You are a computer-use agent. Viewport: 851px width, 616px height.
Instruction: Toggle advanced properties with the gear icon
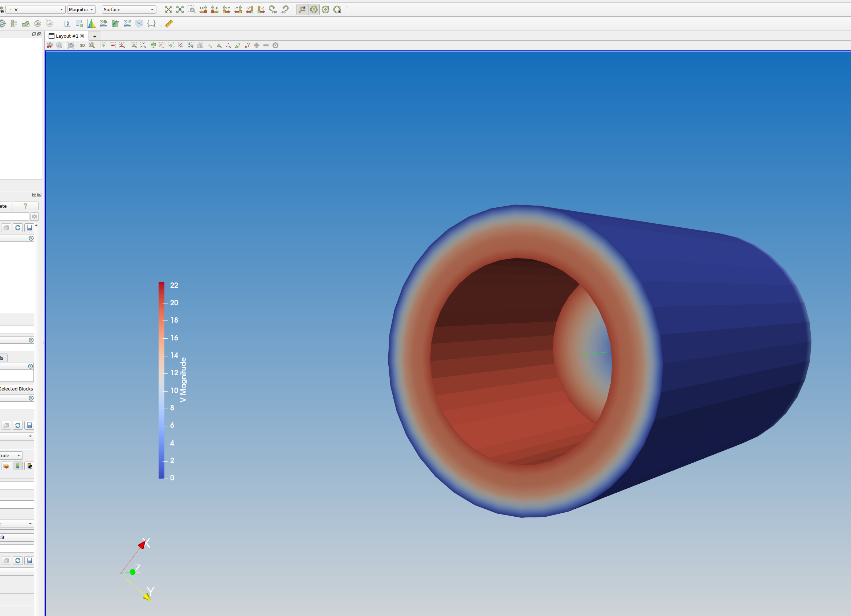(34, 216)
